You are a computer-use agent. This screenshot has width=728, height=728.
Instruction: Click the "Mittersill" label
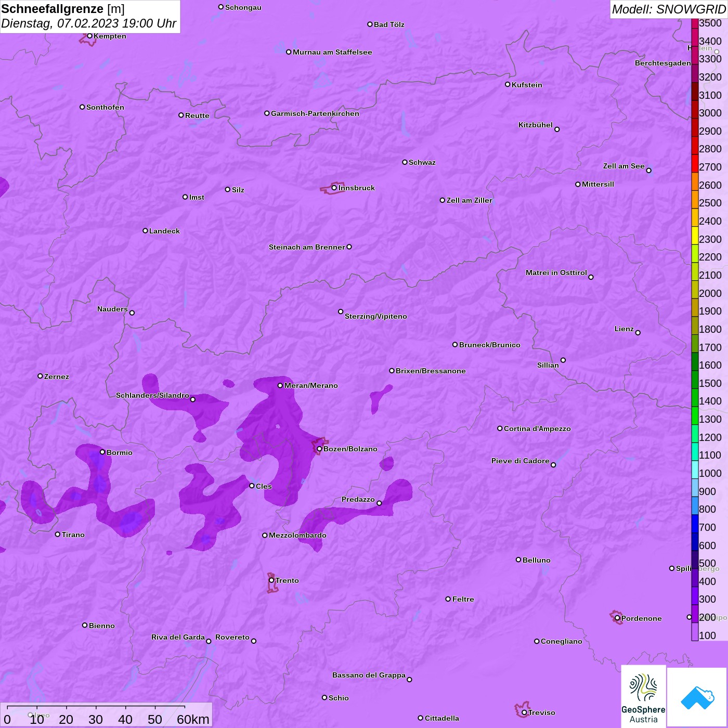tap(598, 184)
